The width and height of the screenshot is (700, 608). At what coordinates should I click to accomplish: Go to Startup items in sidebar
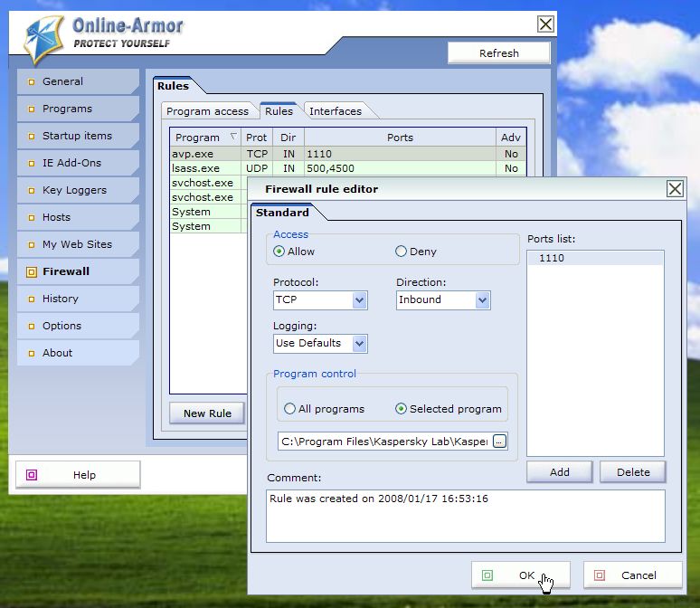tap(78, 136)
